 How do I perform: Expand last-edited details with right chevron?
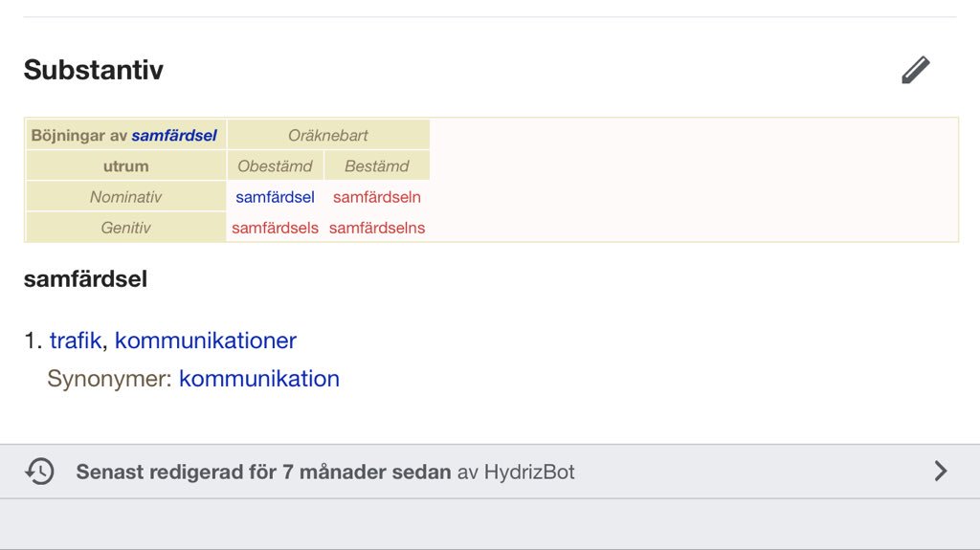click(941, 472)
